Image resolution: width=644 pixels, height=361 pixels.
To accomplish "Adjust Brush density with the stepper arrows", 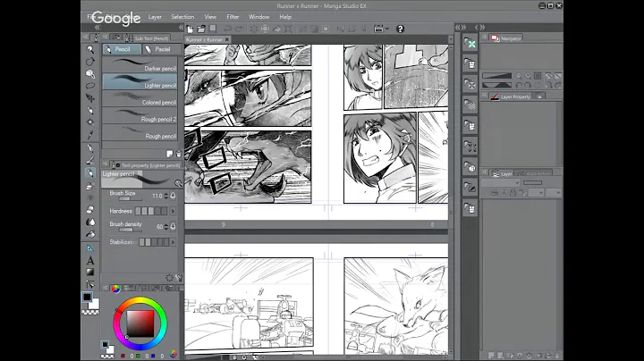I will point(166,226).
